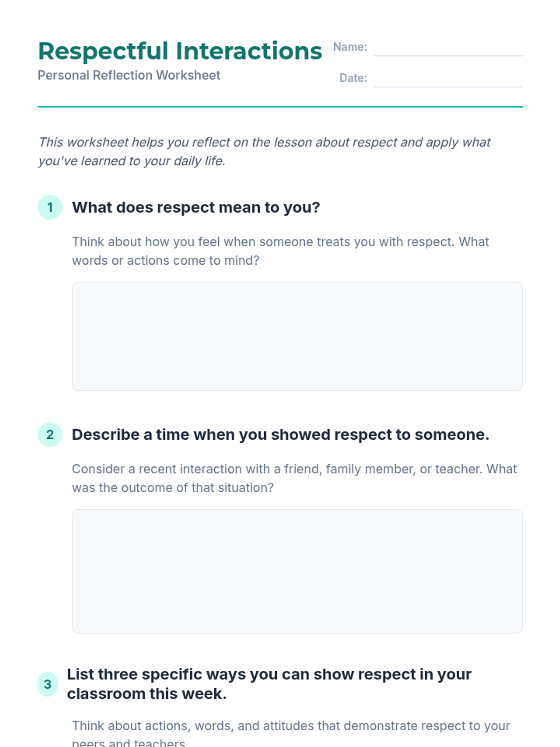
Task: Click the Name: label
Action: click(x=350, y=47)
